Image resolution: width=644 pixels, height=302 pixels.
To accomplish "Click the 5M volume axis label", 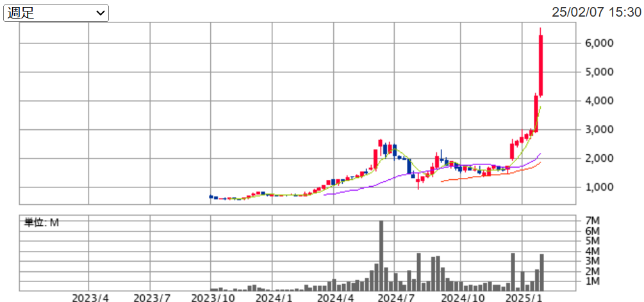I will click(x=593, y=241).
